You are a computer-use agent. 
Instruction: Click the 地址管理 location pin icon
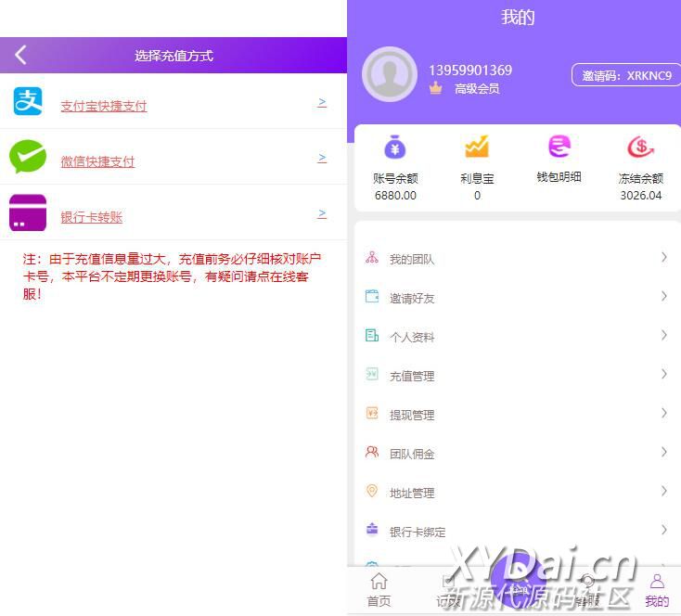pyautogui.click(x=372, y=491)
